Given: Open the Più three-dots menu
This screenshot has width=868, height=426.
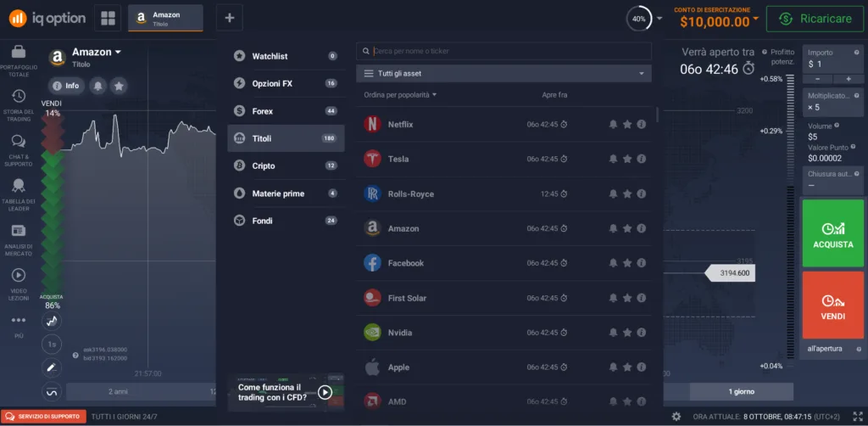Looking at the screenshot, I should click(19, 320).
